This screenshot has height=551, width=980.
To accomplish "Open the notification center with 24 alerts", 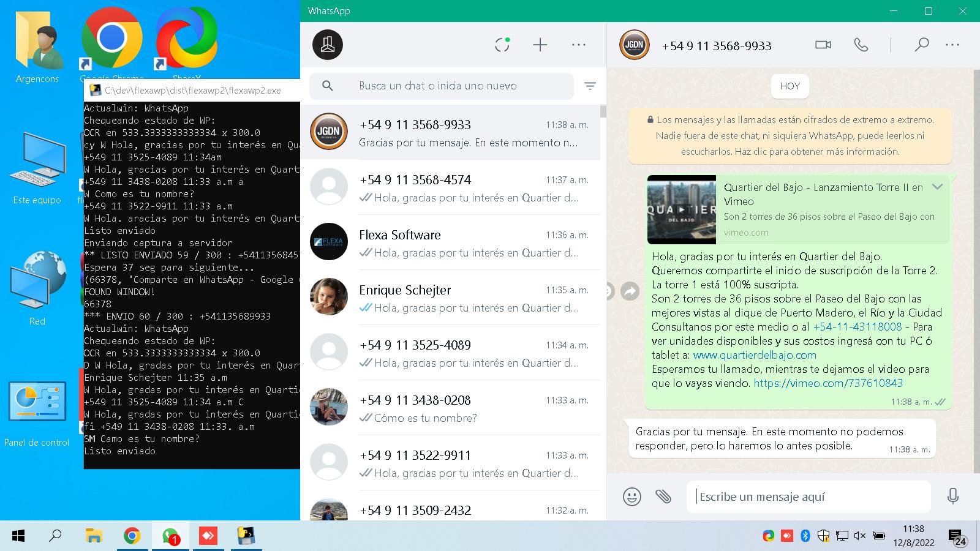I will (x=957, y=537).
